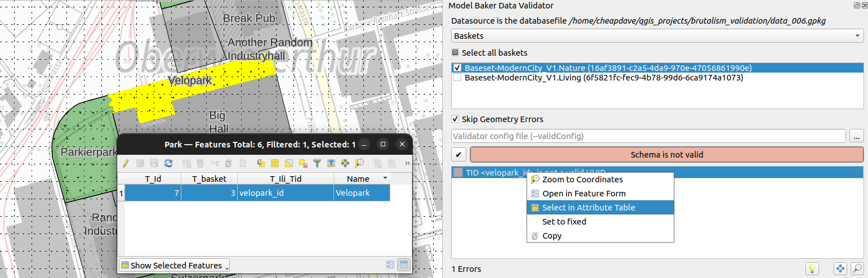
Task: Pan map to selected rows icon
Action: coord(345,163)
